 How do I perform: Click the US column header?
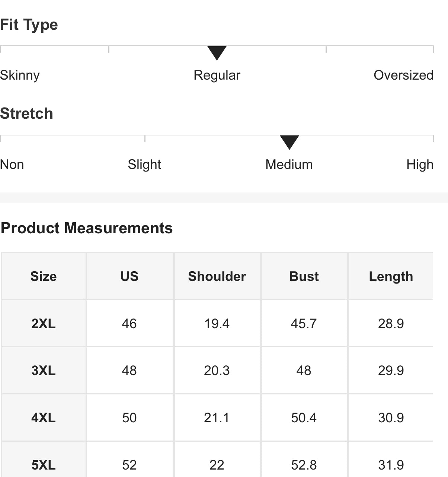point(129,276)
